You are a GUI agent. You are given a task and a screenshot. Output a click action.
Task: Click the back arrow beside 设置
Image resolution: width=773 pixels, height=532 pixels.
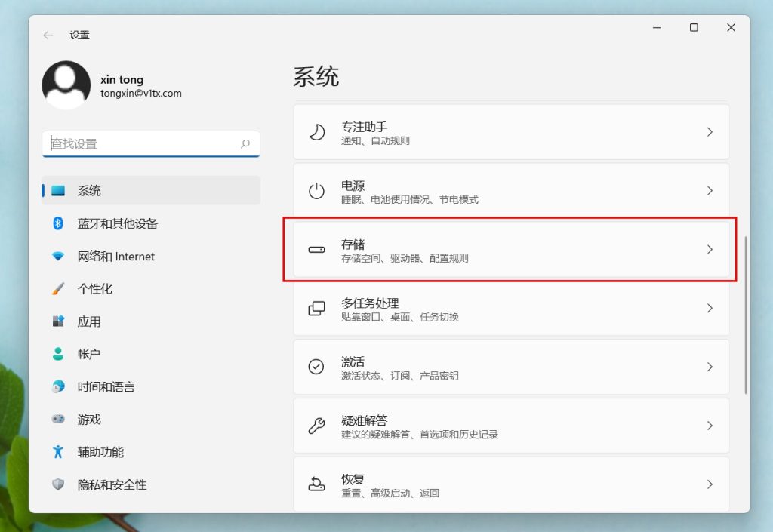(x=48, y=35)
